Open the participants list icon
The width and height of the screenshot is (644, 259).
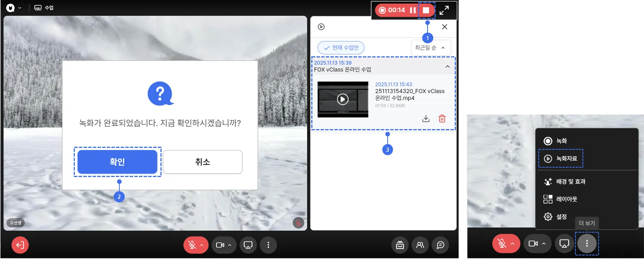tap(420, 245)
